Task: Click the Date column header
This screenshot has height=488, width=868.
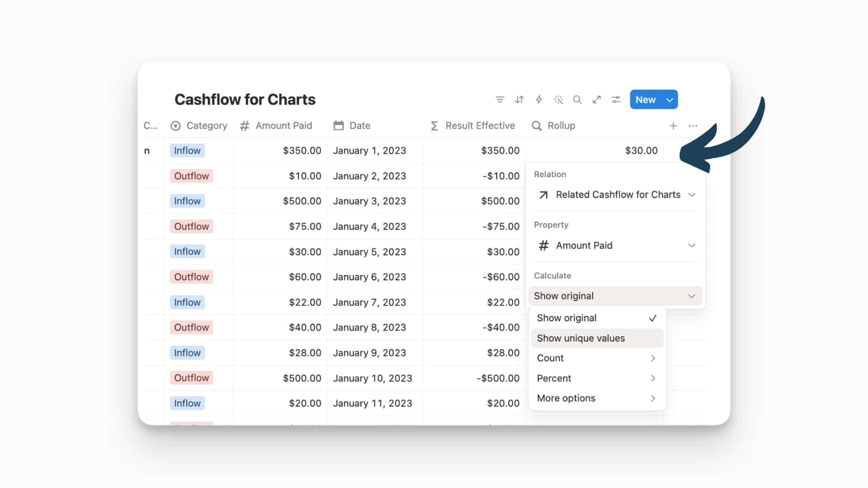Action: [x=352, y=126]
